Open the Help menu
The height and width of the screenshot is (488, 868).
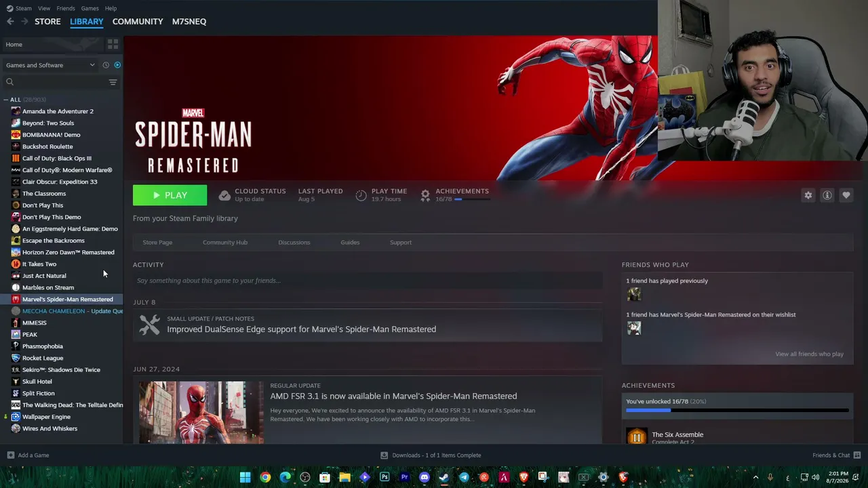tap(111, 8)
